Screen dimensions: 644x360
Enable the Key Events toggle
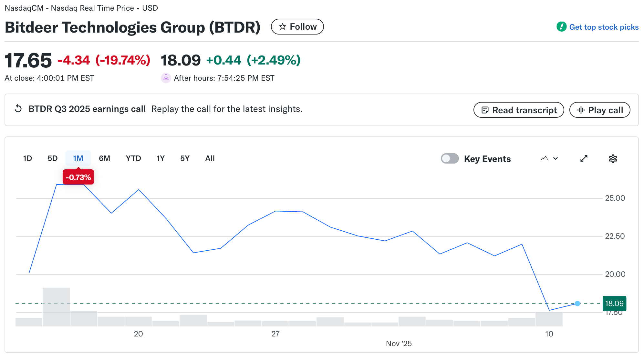[450, 158]
